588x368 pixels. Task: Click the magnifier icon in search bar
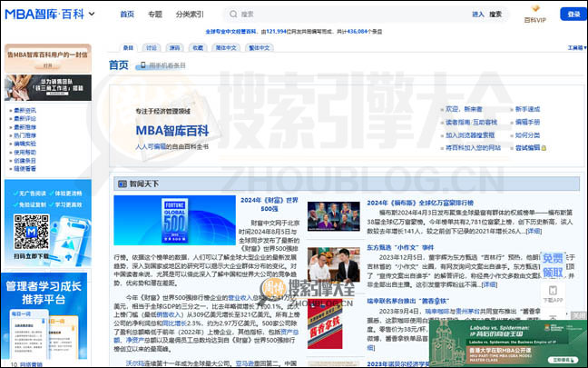(x=233, y=15)
